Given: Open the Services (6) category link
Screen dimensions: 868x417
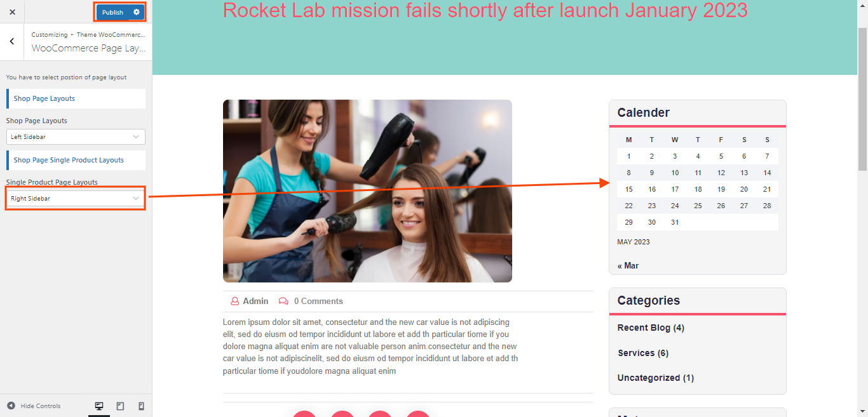Looking at the screenshot, I should [x=643, y=353].
